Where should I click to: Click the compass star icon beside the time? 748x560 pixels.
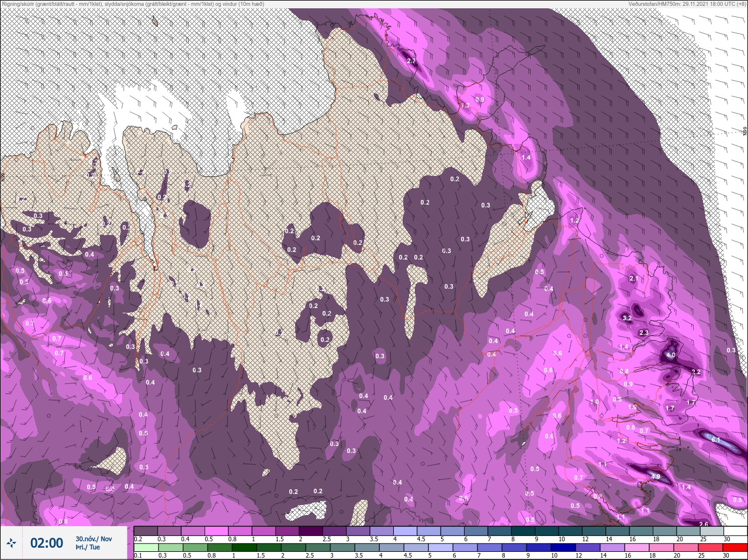(x=11, y=543)
